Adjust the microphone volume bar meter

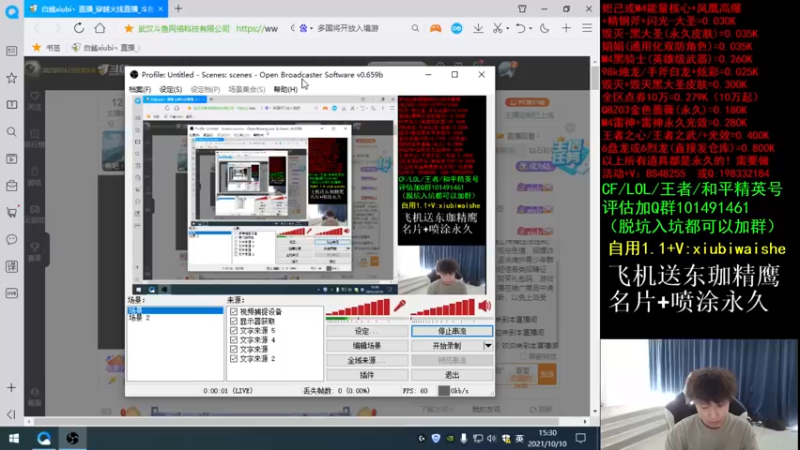point(358,307)
